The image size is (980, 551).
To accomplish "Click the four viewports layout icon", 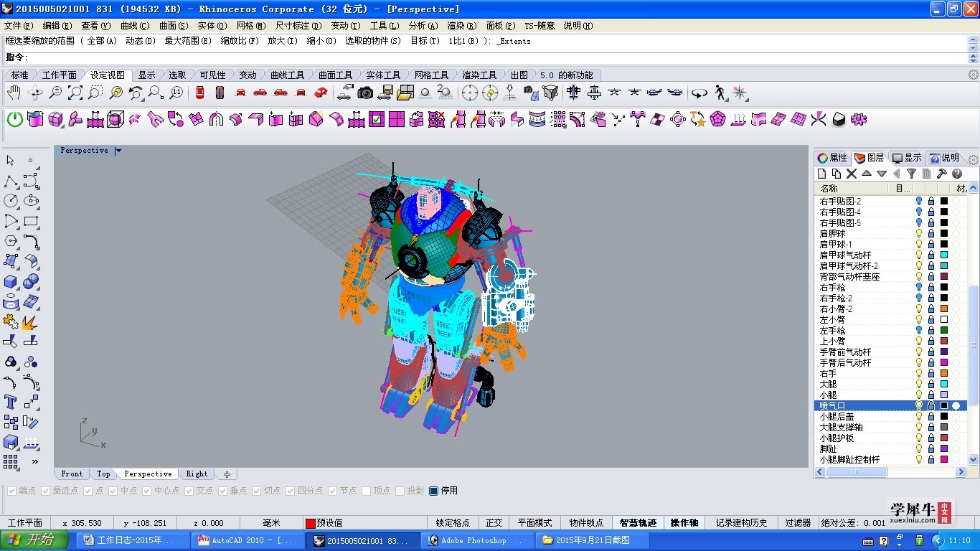I will pyautogui.click(x=407, y=93).
